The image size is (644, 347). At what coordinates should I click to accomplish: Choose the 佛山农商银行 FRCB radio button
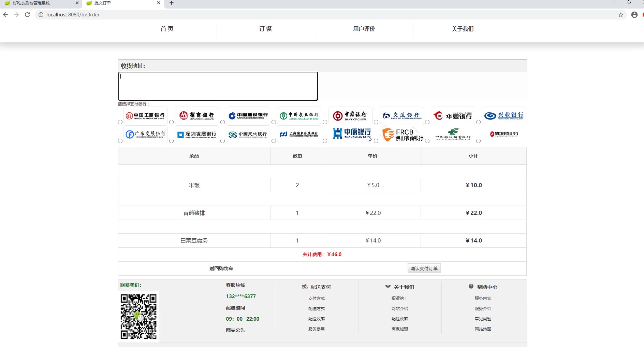pyautogui.click(x=376, y=141)
